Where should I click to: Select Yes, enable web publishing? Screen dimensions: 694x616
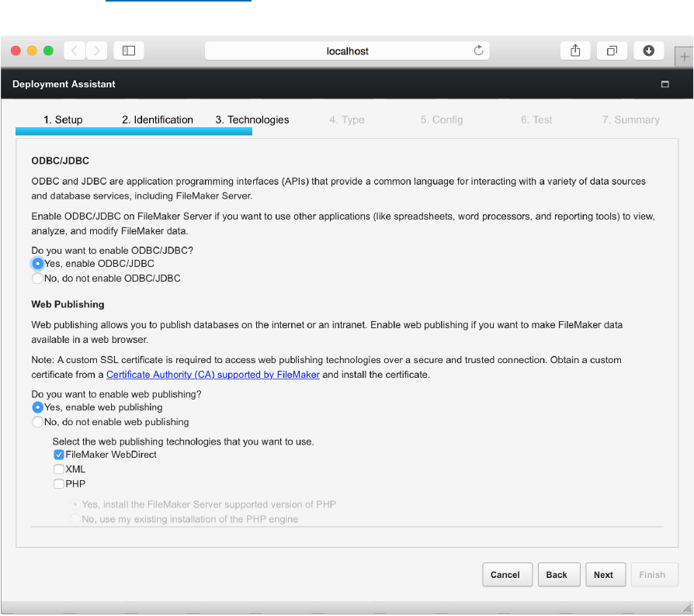pyautogui.click(x=37, y=407)
